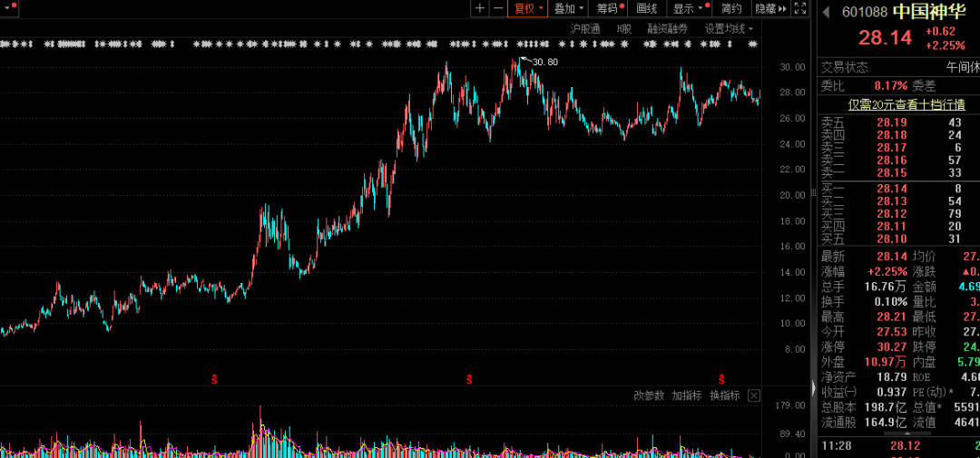Click the minus zoom-out chart button
980x458 pixels.
tap(497, 9)
